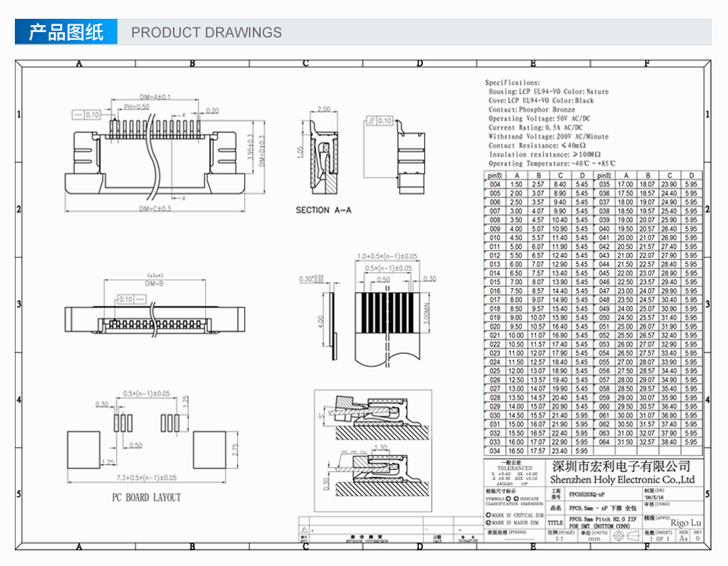Image resolution: width=728 pixels, height=566 pixels.
Task: Click the '08/5/16 date in title block
Action: pyautogui.click(x=654, y=497)
